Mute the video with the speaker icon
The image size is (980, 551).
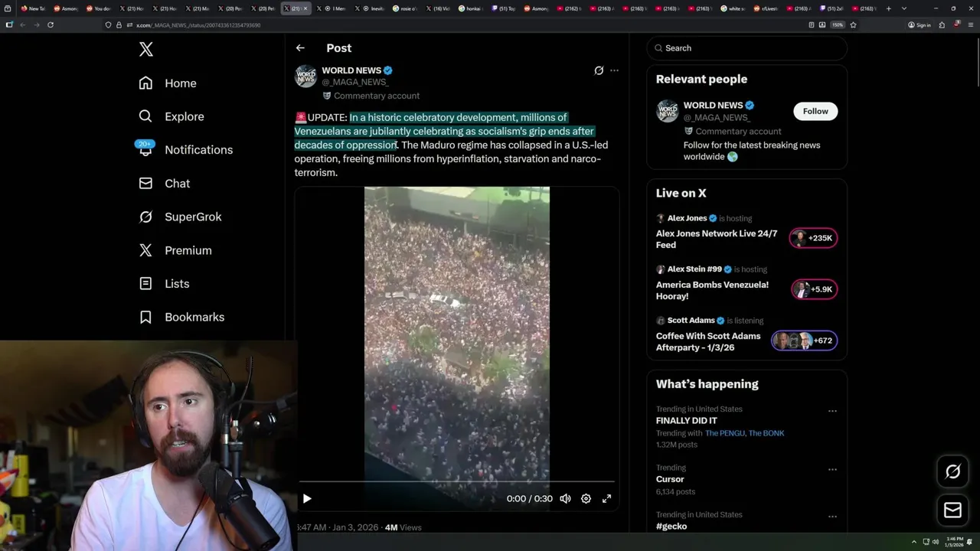[x=565, y=499]
